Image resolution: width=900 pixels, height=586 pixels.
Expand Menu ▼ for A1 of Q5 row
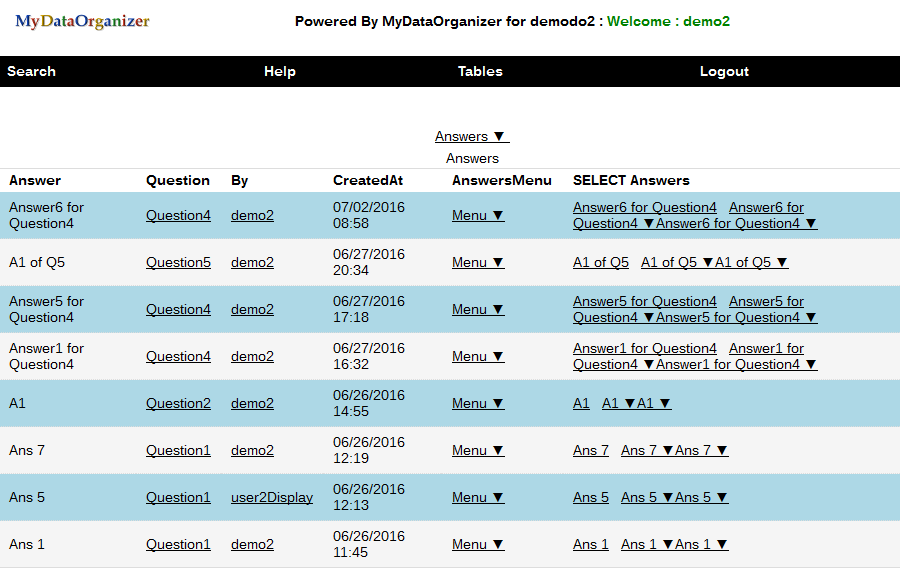[x=478, y=262]
